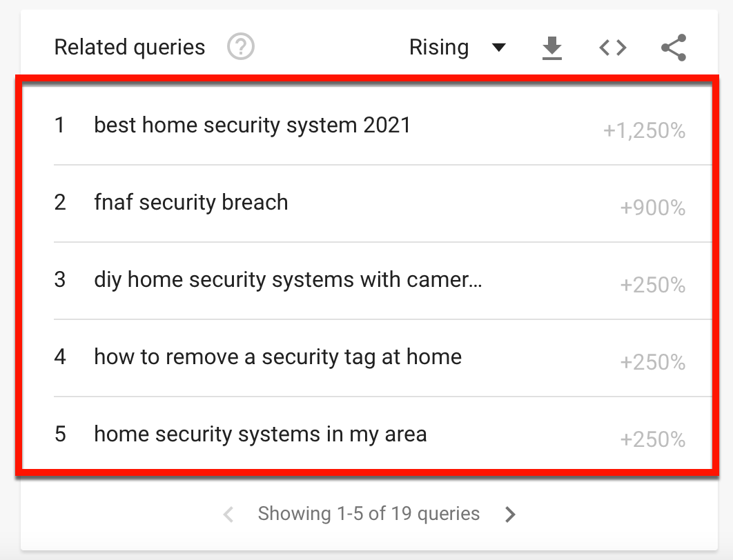
Task: Open the Rising sort selector label
Action: point(439,48)
